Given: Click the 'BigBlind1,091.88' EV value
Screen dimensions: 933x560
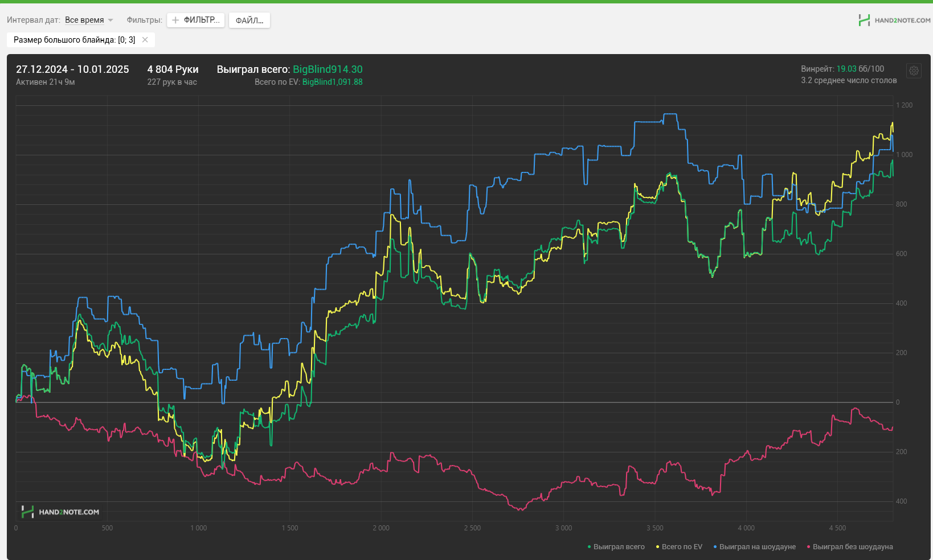Looking at the screenshot, I should click(332, 82).
